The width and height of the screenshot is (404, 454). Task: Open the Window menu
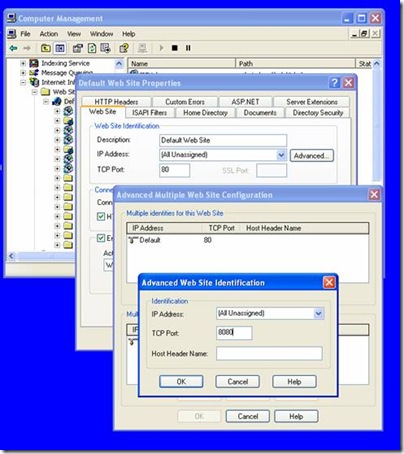[x=101, y=34]
